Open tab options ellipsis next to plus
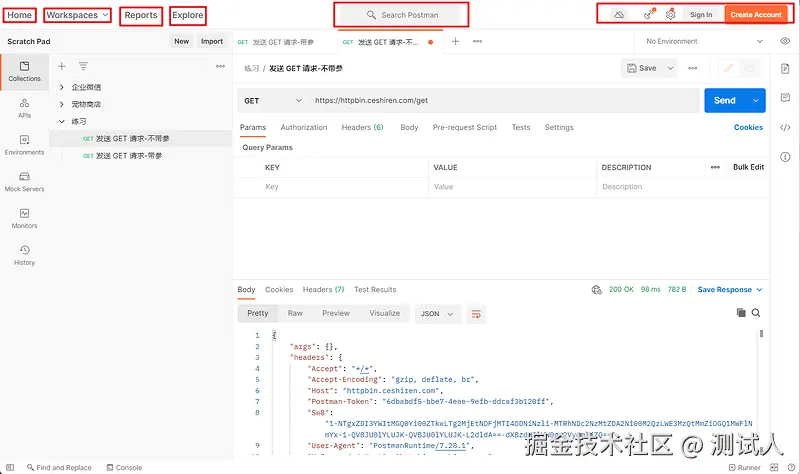Image resolution: width=800 pixels, height=474 pixels. click(478, 41)
